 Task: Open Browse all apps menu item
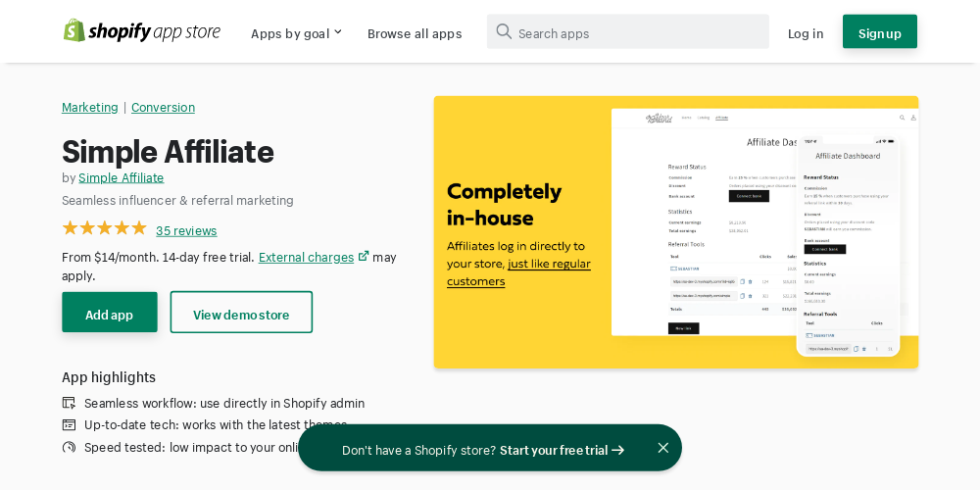(414, 33)
